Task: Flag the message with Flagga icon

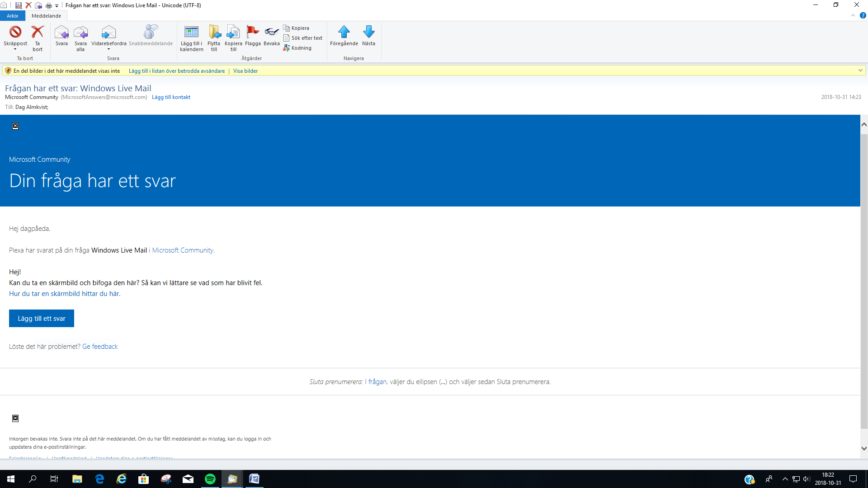Action: coord(253,32)
